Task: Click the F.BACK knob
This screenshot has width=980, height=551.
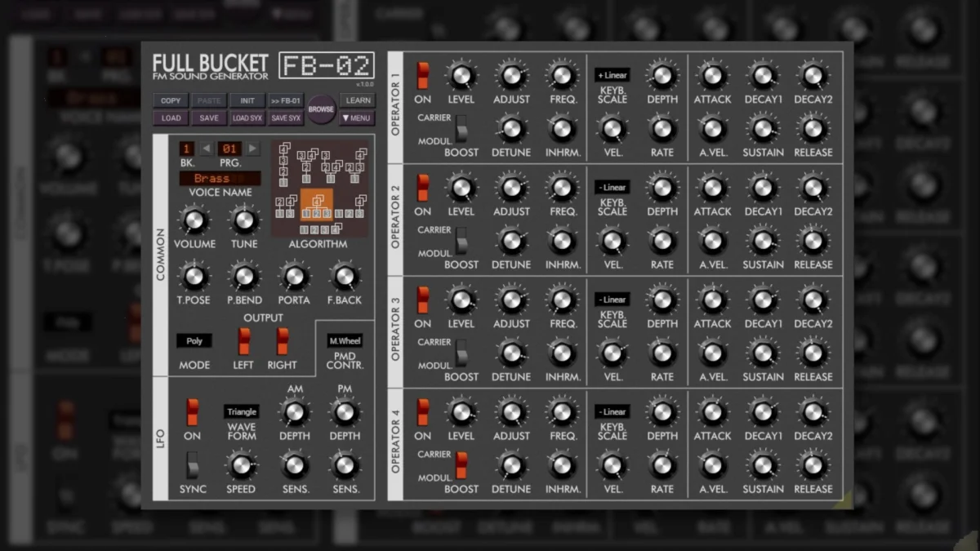Action: (345, 277)
